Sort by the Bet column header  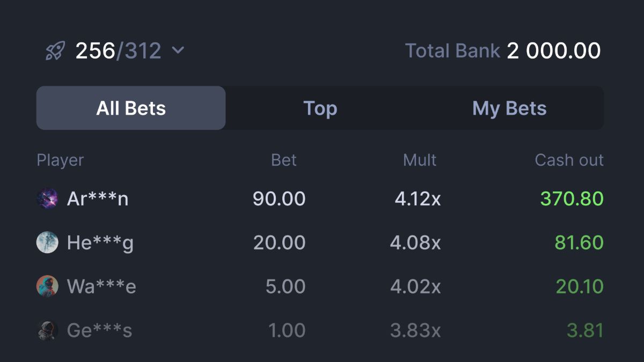(x=284, y=160)
